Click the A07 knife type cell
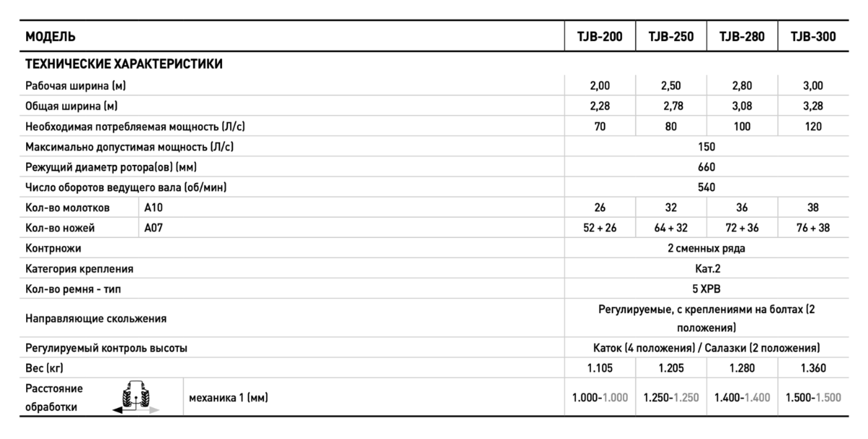Image resolution: width=868 pixels, height=439 pixels. coord(154,228)
